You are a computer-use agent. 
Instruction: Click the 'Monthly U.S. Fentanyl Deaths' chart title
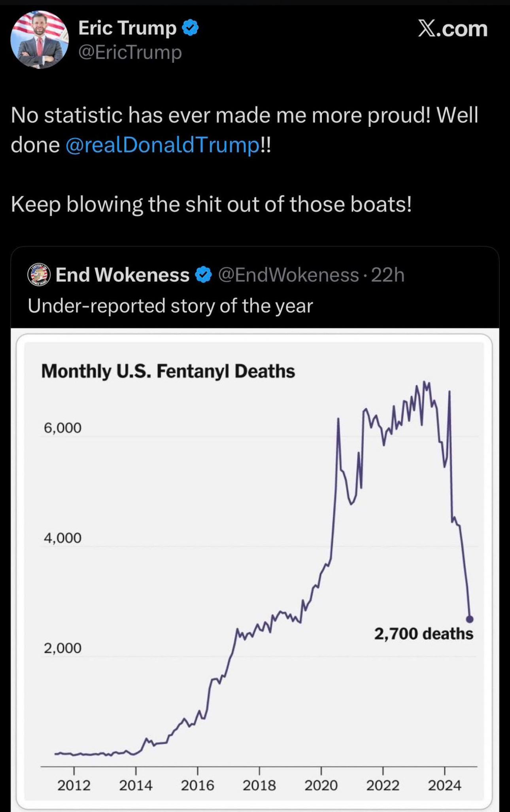click(168, 371)
